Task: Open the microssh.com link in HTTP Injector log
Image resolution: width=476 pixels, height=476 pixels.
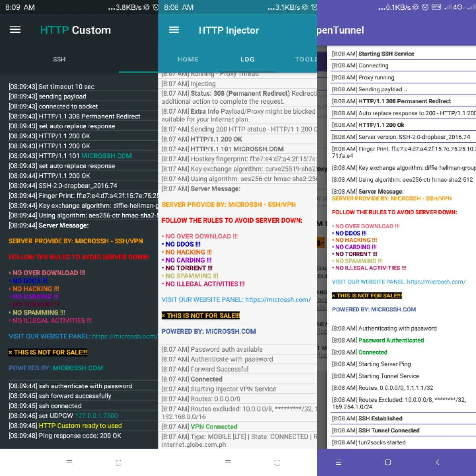Action: coord(278,300)
